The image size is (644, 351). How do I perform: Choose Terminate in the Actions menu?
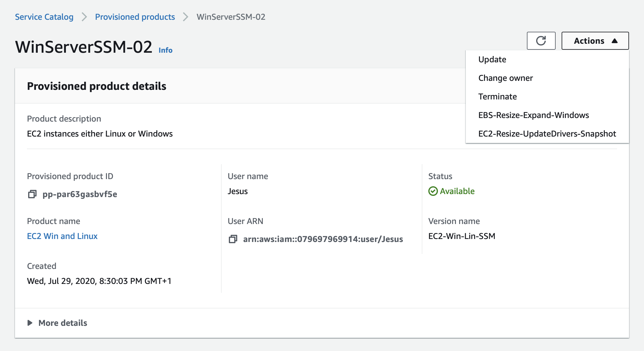point(498,96)
